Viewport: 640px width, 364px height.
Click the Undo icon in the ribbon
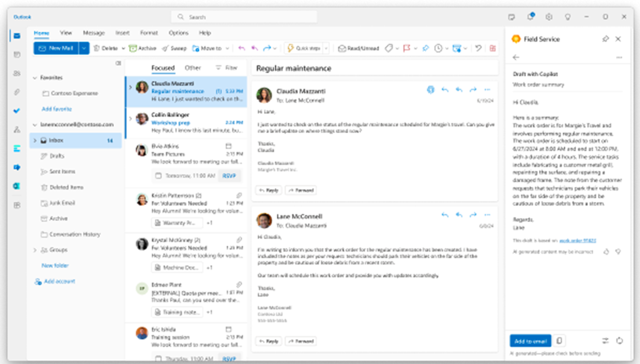[x=478, y=48]
